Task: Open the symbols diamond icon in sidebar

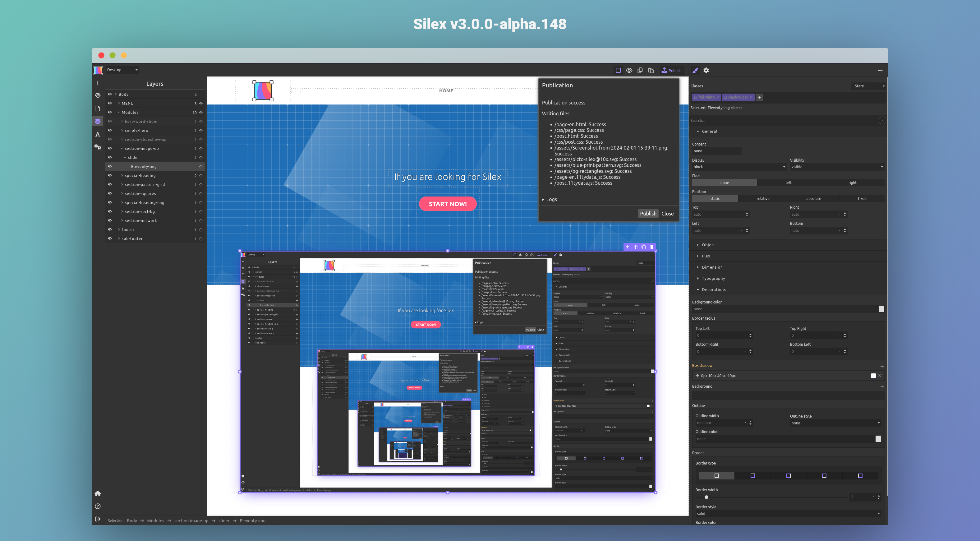Action: pyautogui.click(x=98, y=95)
